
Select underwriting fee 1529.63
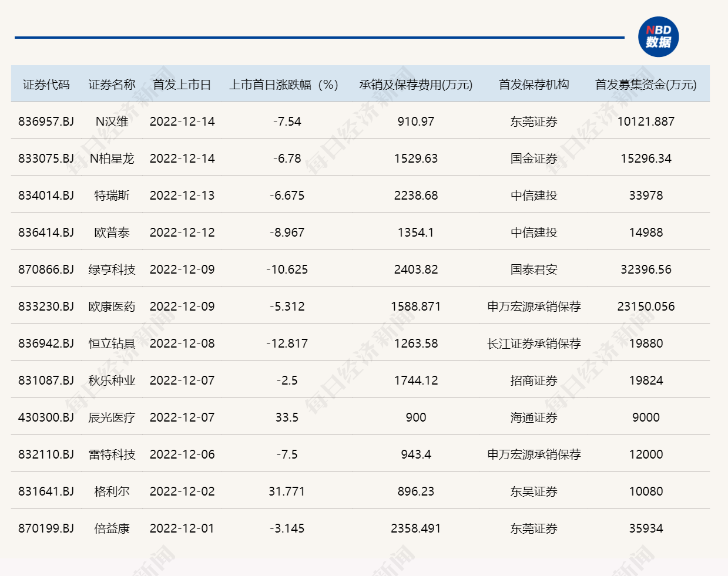(x=416, y=159)
